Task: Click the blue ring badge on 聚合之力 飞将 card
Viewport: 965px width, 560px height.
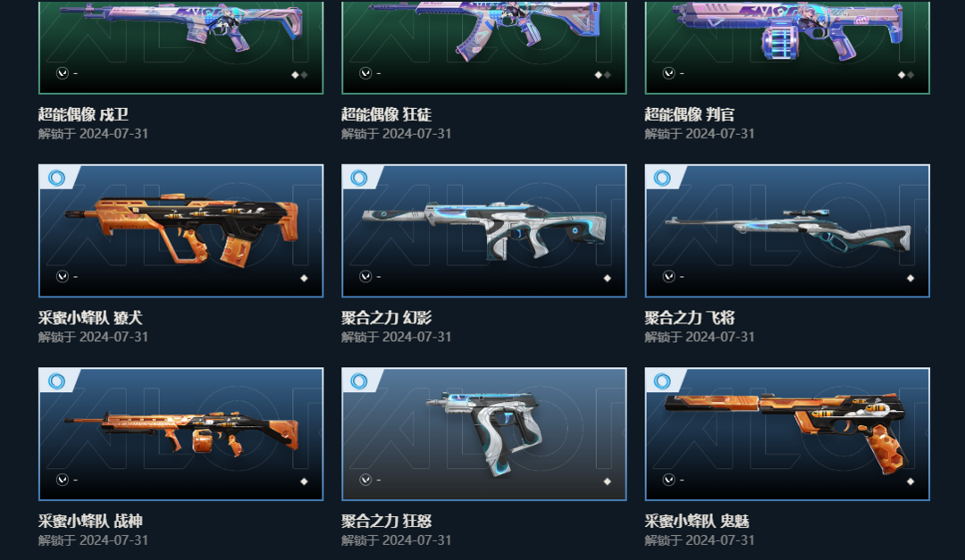Action: [x=662, y=179]
